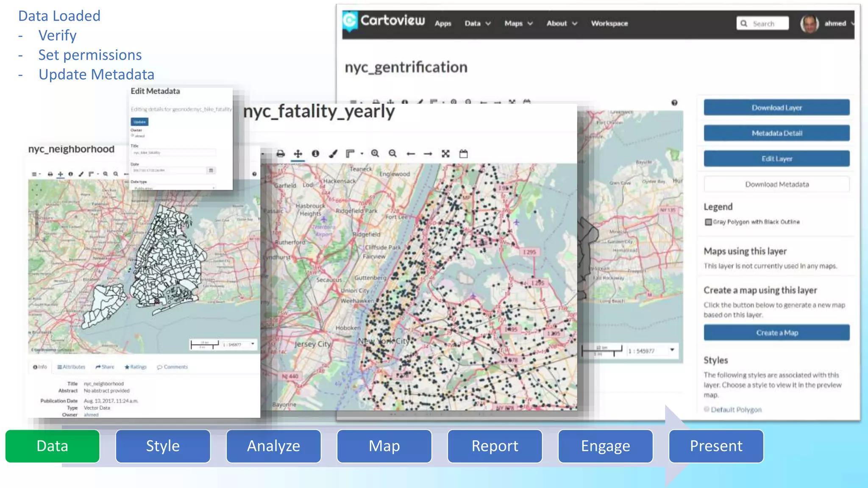Click zoom out magnifier in nyc_fatality_yearly toolbar

(393, 154)
